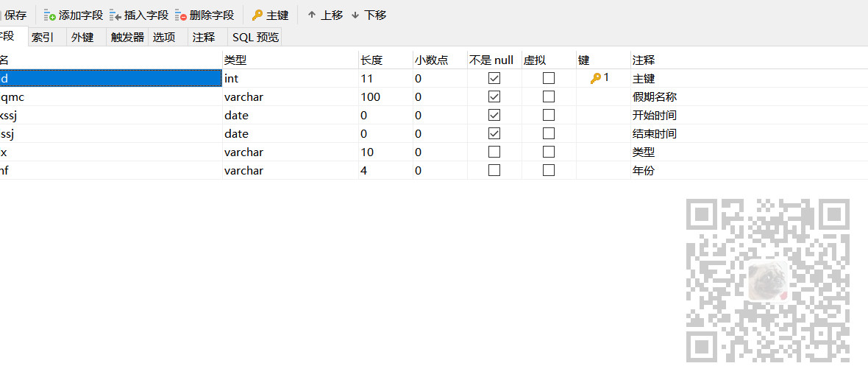Click the 类型 comment cell in lx row
Screen dimensions: 868x380
click(749, 152)
